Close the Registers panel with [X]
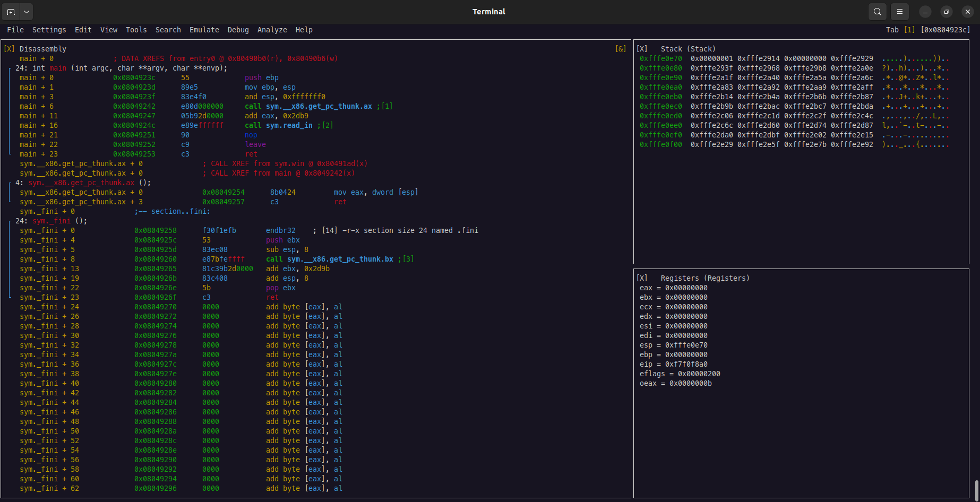 point(642,278)
